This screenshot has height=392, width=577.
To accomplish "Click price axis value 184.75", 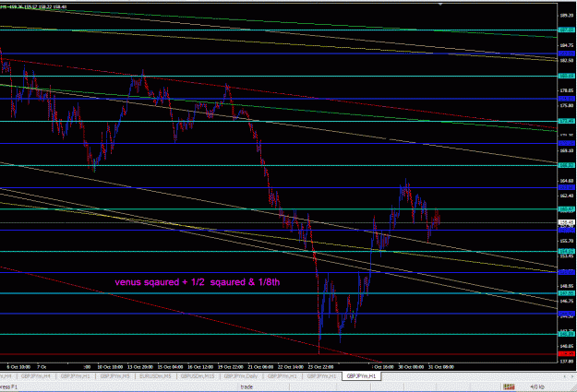I will coord(567,45).
